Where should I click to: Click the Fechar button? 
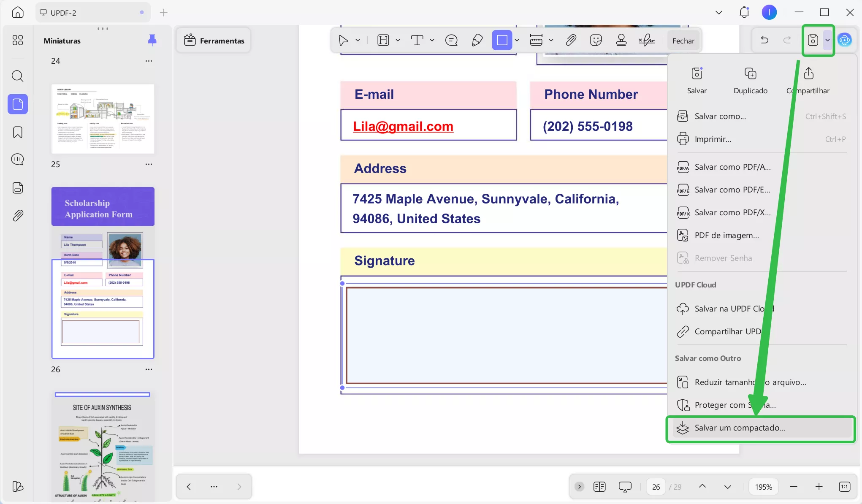tap(683, 41)
